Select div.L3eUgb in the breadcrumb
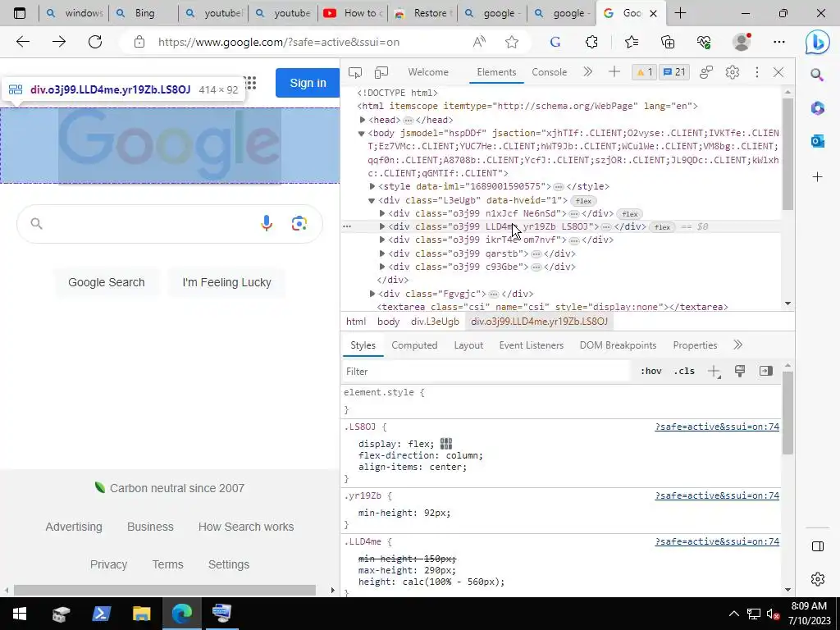This screenshot has height=630, width=840. click(x=435, y=322)
